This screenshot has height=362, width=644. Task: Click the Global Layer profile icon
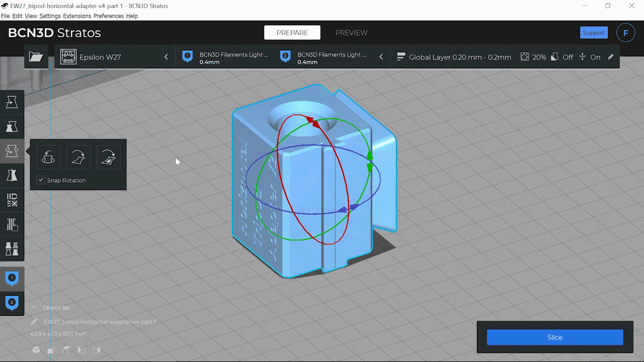[401, 57]
